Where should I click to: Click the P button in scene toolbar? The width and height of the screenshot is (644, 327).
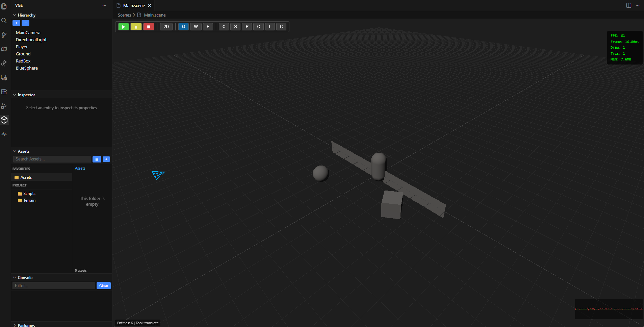point(247,27)
